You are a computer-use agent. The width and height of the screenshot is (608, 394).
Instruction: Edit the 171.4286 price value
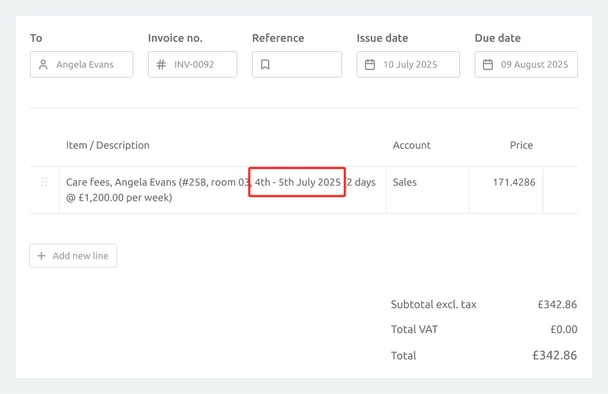click(x=506, y=190)
